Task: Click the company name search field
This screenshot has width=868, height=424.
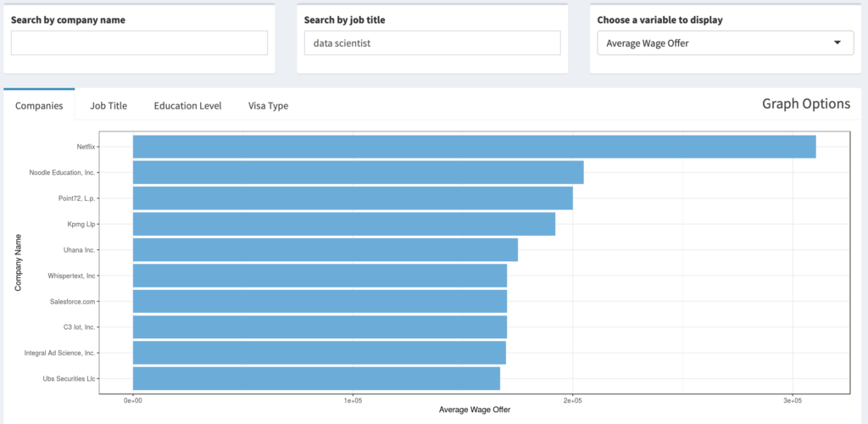Action: (139, 42)
